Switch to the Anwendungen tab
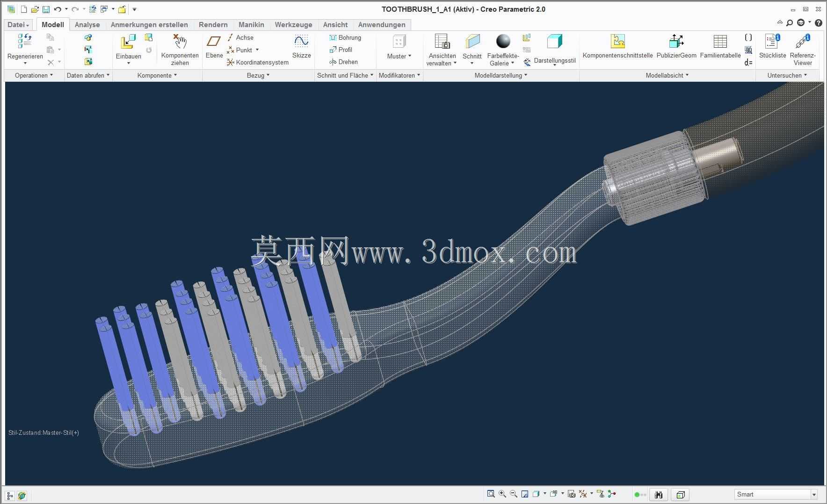The width and height of the screenshot is (827, 504). [x=382, y=25]
